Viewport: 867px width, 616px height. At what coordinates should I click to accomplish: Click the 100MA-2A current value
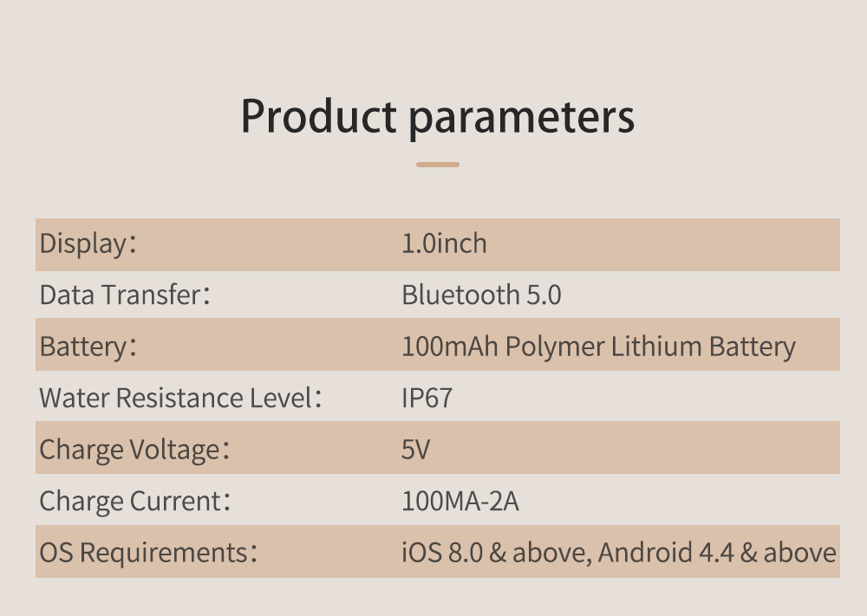click(460, 501)
